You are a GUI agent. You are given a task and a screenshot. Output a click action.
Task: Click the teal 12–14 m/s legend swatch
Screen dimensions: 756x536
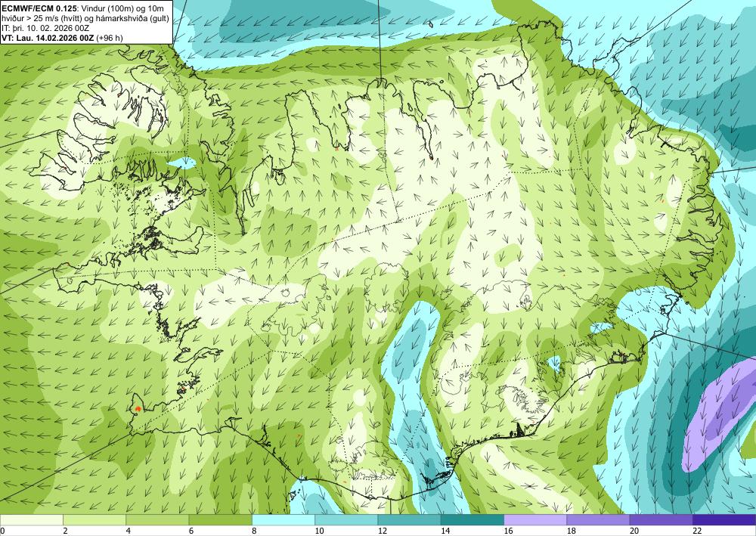(x=409, y=520)
